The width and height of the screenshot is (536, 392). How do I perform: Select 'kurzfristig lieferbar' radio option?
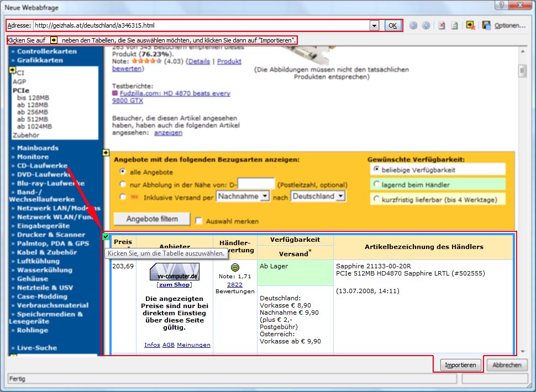[x=376, y=199]
